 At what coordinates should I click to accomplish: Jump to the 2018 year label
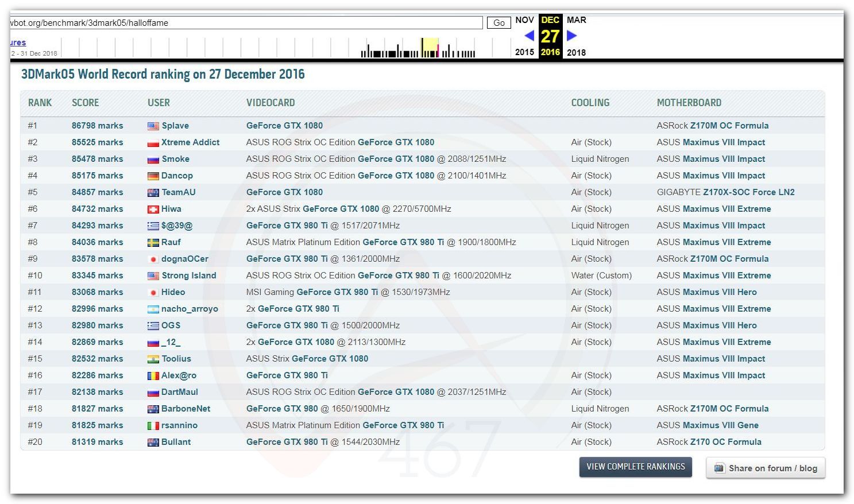[576, 52]
